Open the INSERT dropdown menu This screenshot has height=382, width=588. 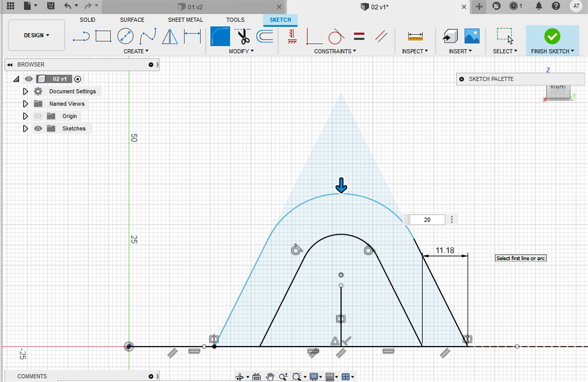point(460,51)
